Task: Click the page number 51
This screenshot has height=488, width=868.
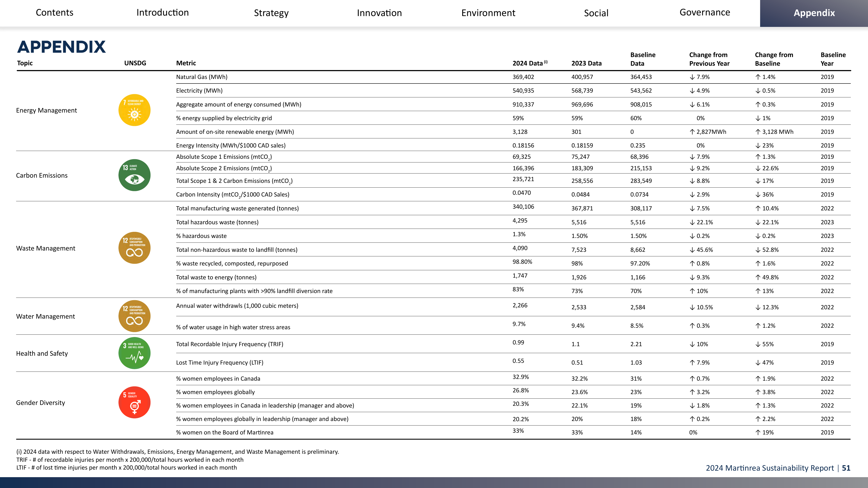Action: click(x=846, y=468)
